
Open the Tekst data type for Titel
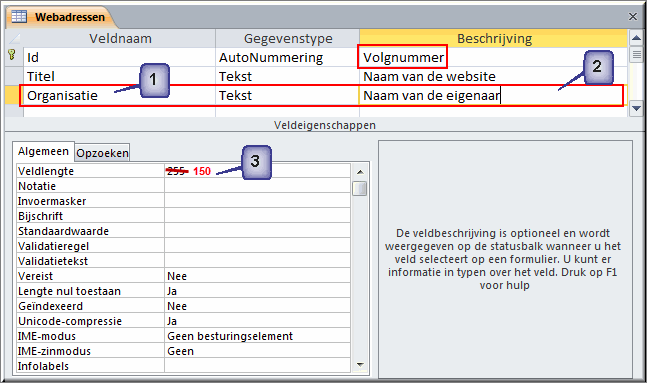288,76
